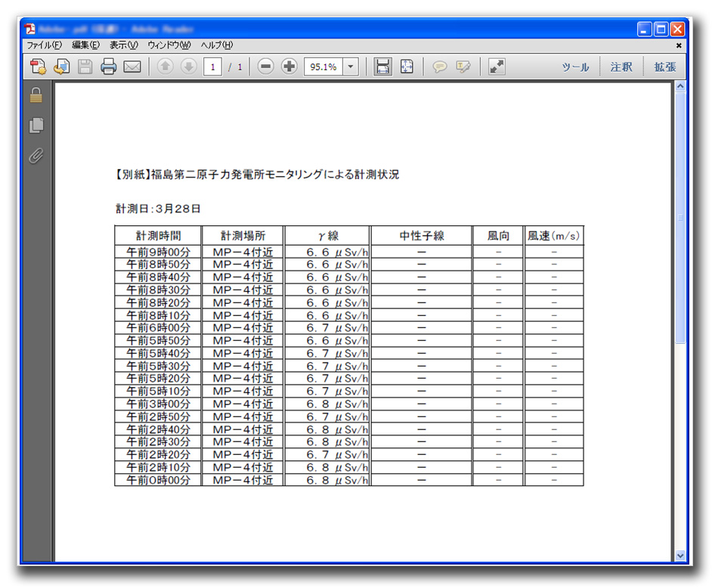Screen dimensions: 712x588
Task: Zoom out with the minus button
Action: point(265,67)
